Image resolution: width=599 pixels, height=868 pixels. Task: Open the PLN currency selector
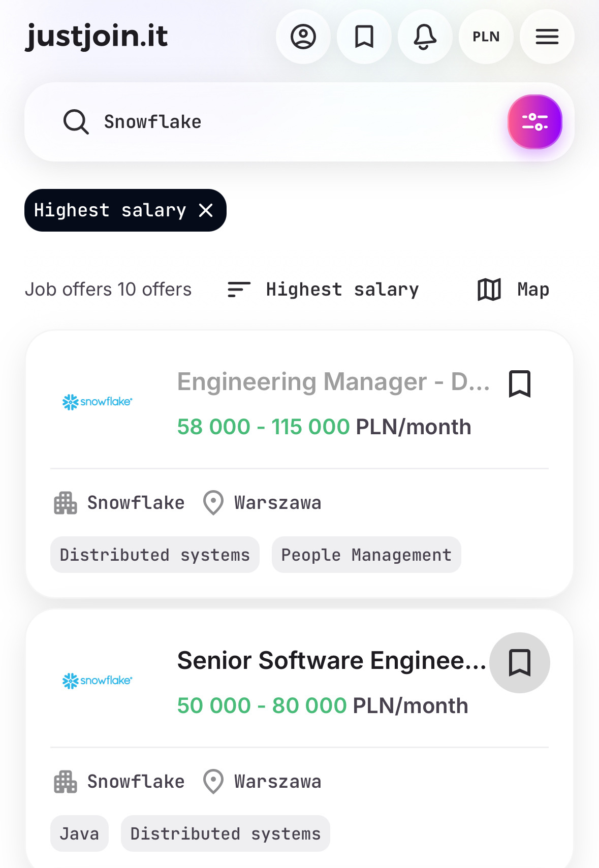tap(486, 37)
